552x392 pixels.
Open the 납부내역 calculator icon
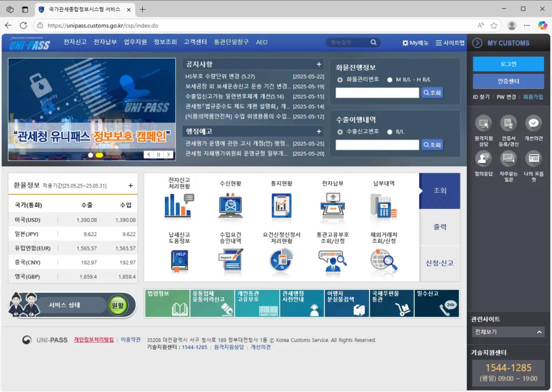pyautogui.click(x=384, y=206)
